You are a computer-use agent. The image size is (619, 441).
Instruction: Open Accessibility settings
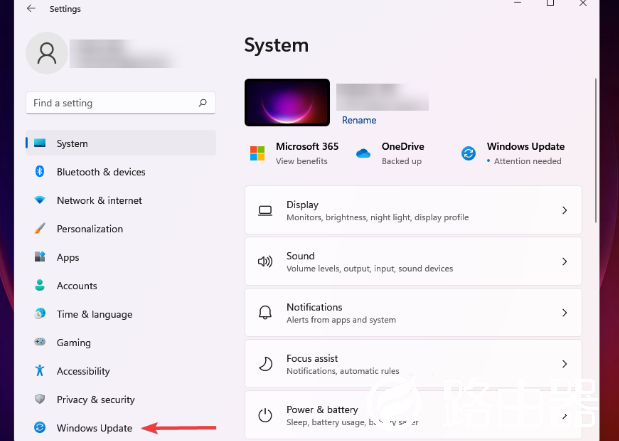tap(121, 371)
